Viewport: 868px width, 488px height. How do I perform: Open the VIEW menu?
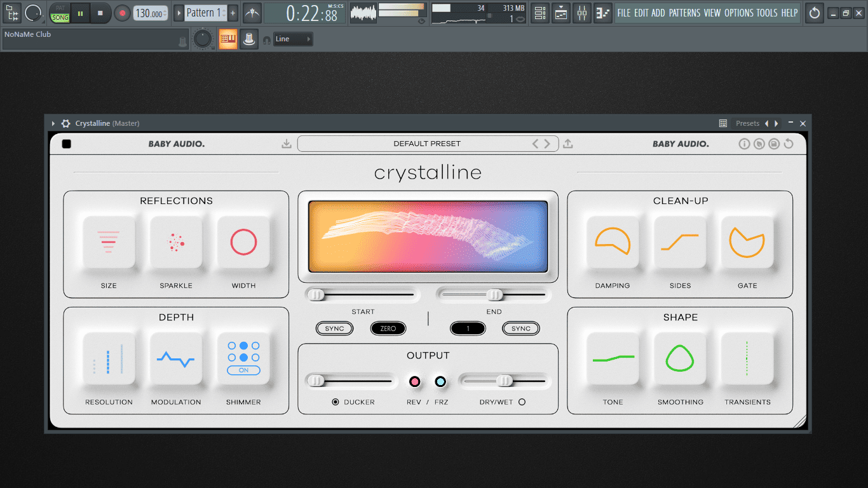pyautogui.click(x=712, y=13)
